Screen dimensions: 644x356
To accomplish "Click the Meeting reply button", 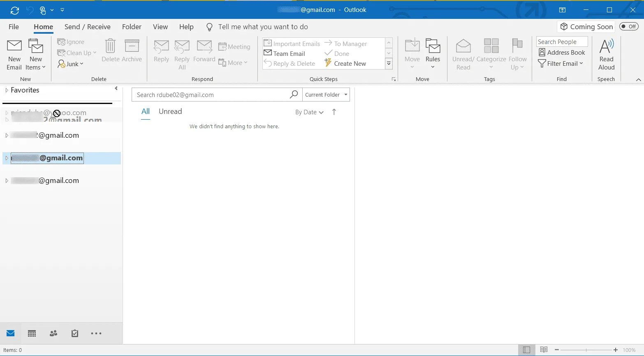I will point(234,47).
